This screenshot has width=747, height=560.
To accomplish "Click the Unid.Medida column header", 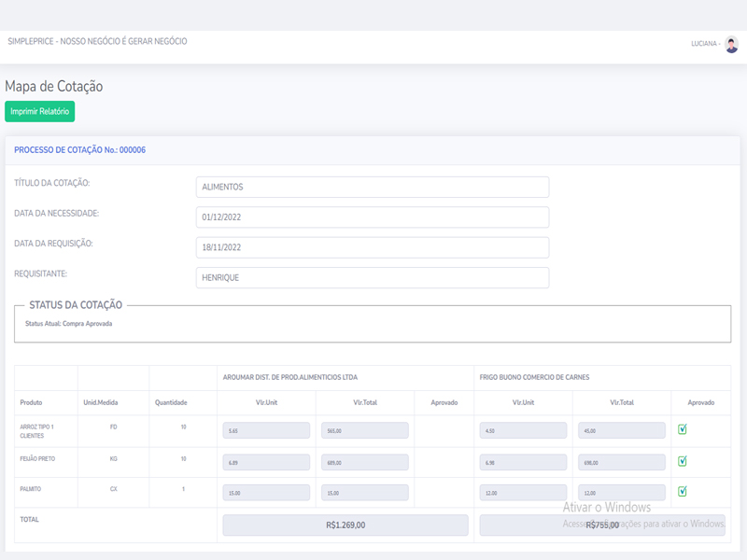I will 101,402.
